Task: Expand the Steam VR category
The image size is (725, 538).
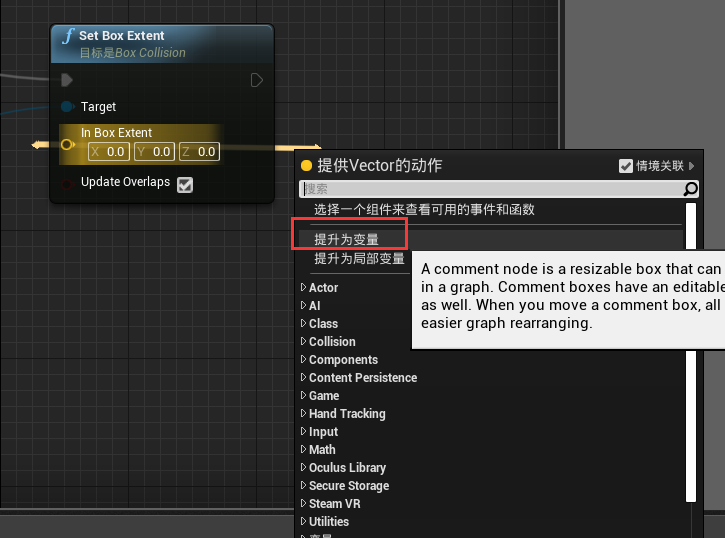Action: point(303,504)
